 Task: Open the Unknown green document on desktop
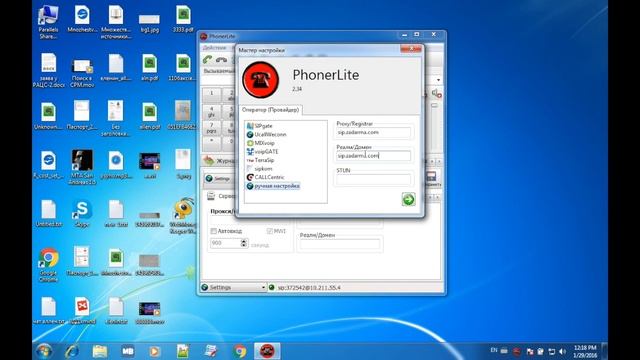pos(48,116)
